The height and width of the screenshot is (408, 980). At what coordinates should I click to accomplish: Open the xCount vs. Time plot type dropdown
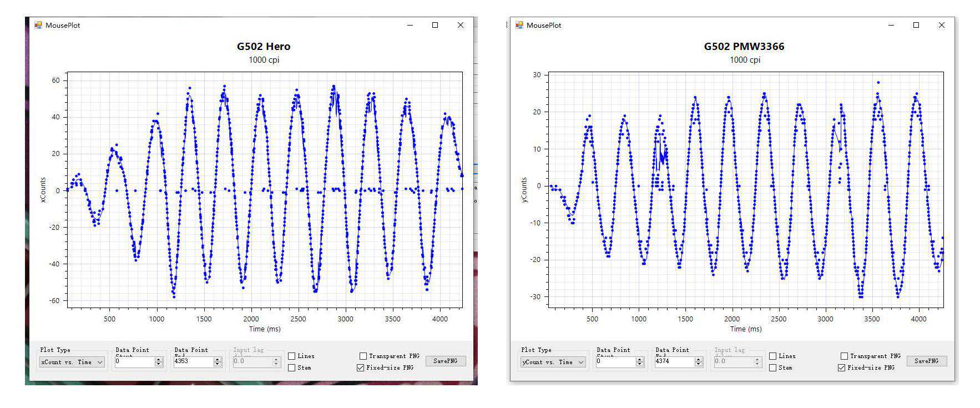click(x=72, y=362)
